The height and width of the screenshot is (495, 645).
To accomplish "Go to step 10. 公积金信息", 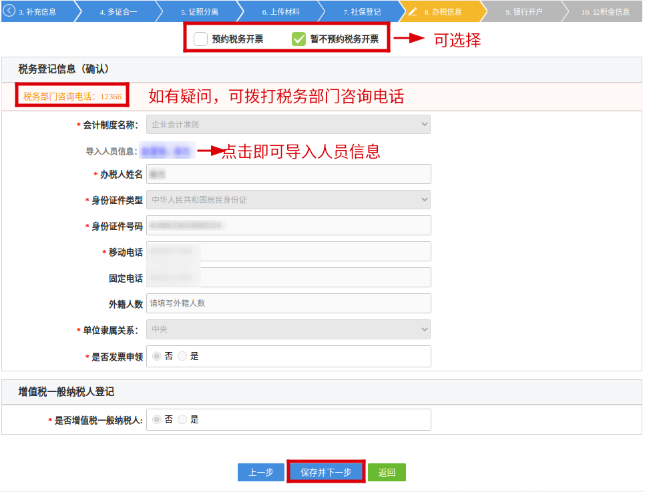I will (x=606, y=12).
